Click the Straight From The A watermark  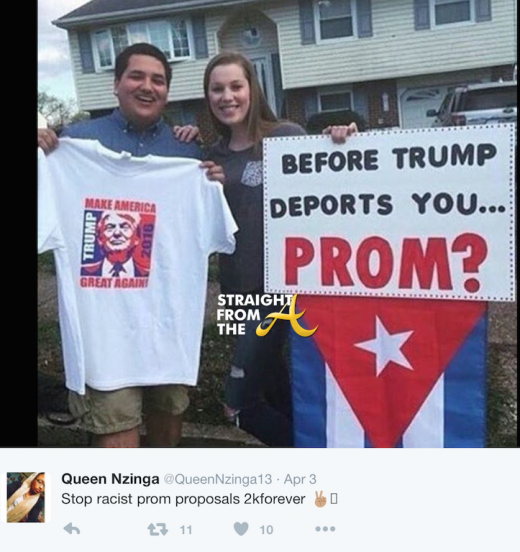point(266,315)
